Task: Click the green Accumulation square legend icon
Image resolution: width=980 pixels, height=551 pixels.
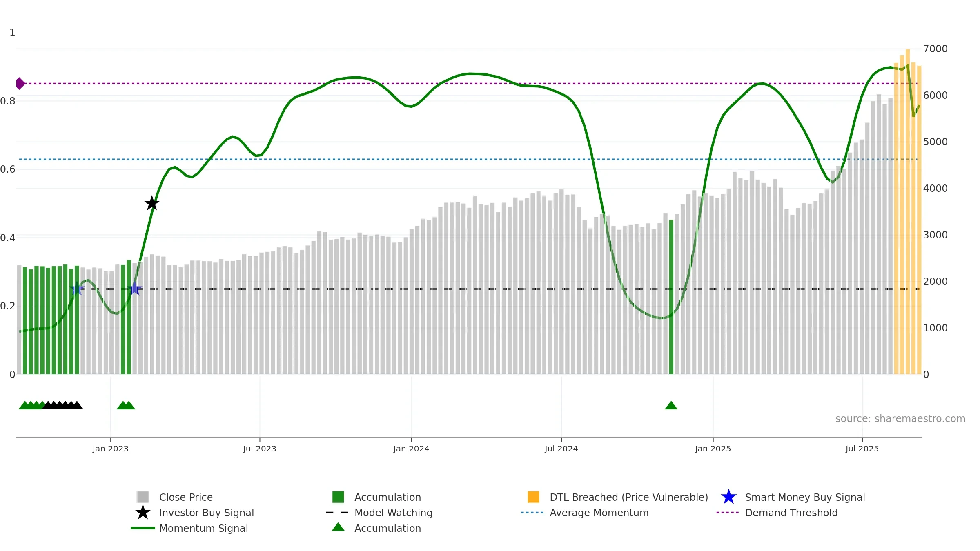Action: click(x=338, y=497)
